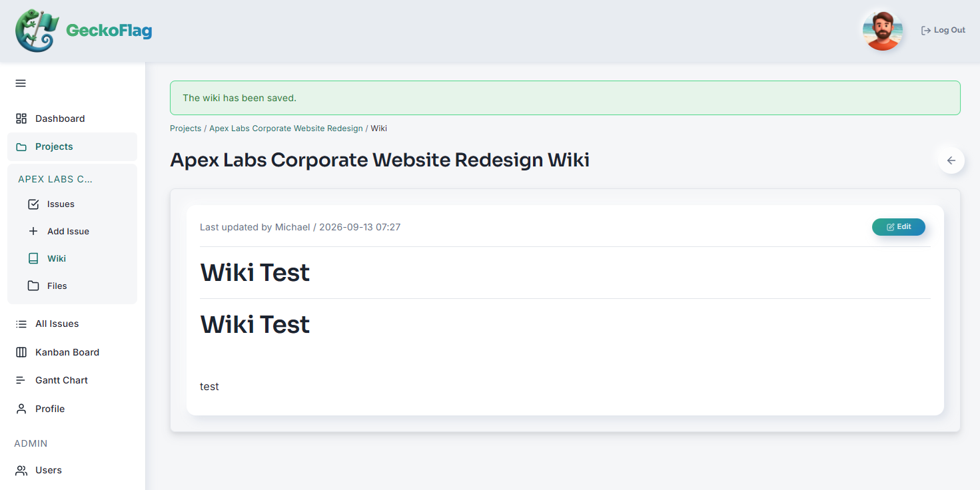
Task: Click the Log Out arrow icon
Action: tap(926, 31)
